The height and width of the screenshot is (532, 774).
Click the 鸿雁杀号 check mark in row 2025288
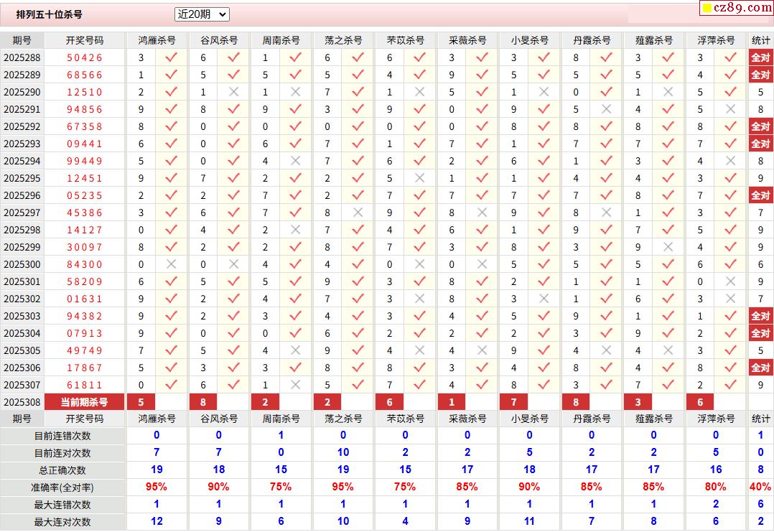click(171, 57)
